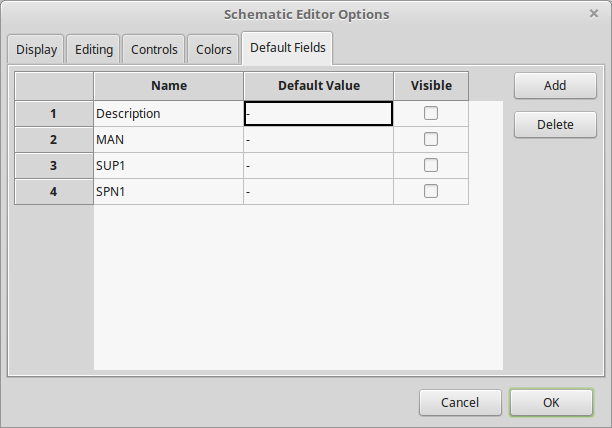The width and height of the screenshot is (612, 428).
Task: Close the Schematic Editor Options dialog
Action: tap(593, 14)
